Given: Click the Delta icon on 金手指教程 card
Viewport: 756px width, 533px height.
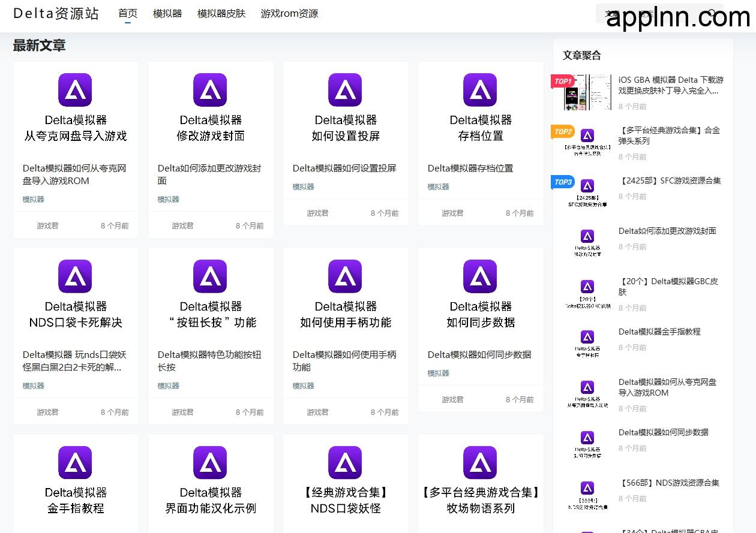Looking at the screenshot, I should 76,462.
